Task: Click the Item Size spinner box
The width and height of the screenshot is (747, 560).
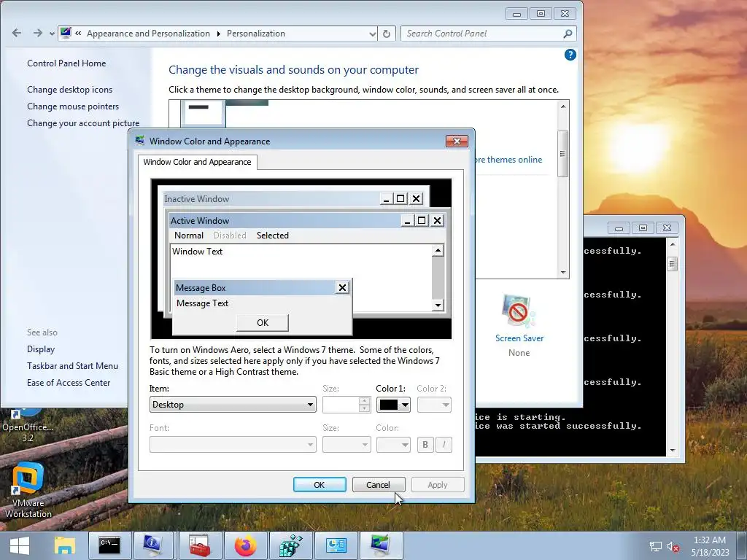Action: pos(347,404)
